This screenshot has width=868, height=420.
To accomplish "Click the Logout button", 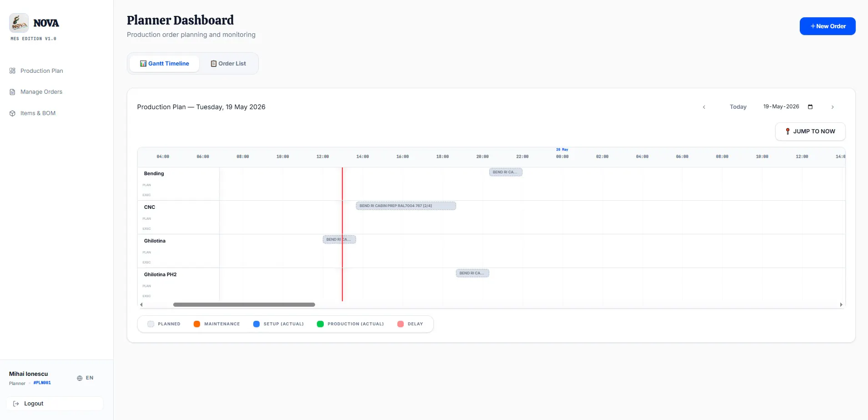I will pyautogui.click(x=55, y=404).
